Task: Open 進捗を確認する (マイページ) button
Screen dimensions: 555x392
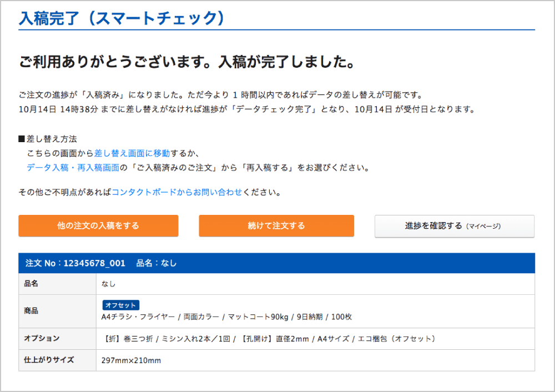Action: tap(454, 226)
